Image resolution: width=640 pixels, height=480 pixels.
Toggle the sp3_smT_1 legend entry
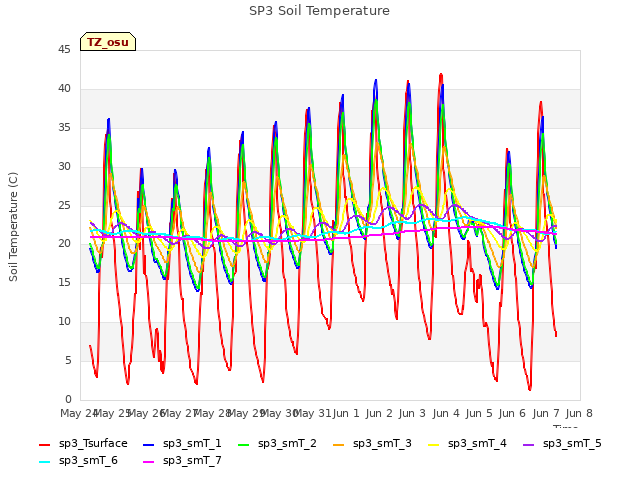point(182,444)
